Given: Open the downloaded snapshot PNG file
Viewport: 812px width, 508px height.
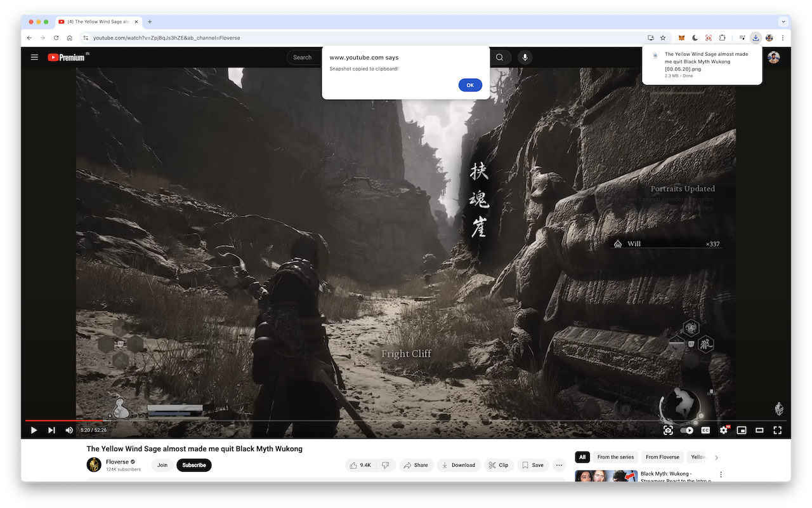Looking at the screenshot, I should pyautogui.click(x=702, y=65).
